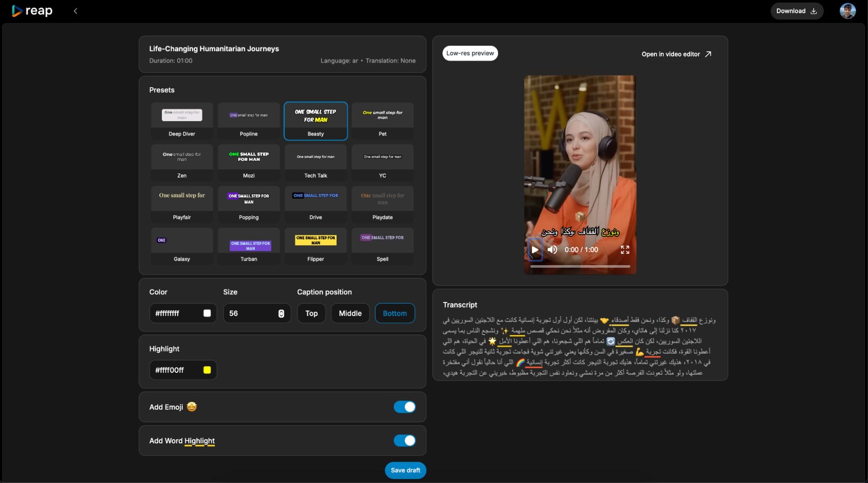The image size is (868, 483).
Task: Mute the video volume icon
Action: pos(552,250)
